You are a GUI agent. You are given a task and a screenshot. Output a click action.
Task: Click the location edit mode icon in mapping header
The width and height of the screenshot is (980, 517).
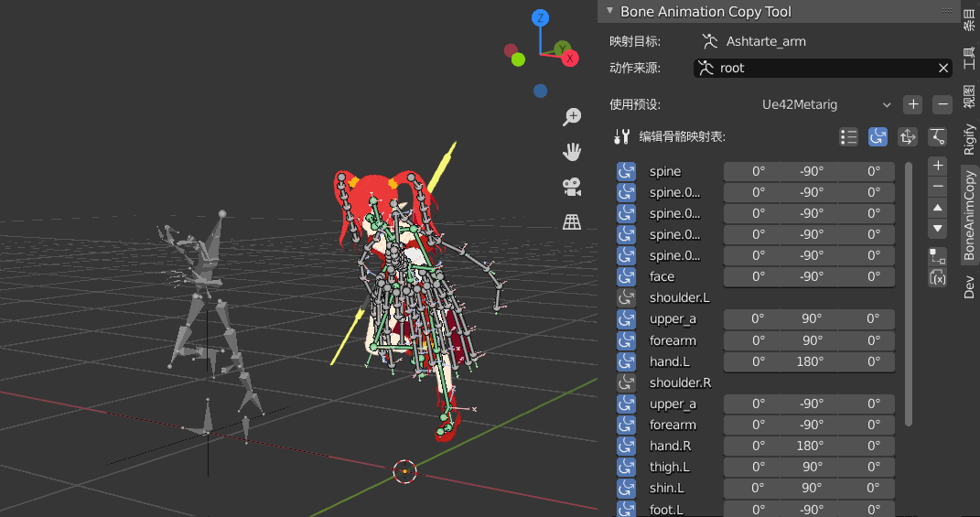coord(907,137)
